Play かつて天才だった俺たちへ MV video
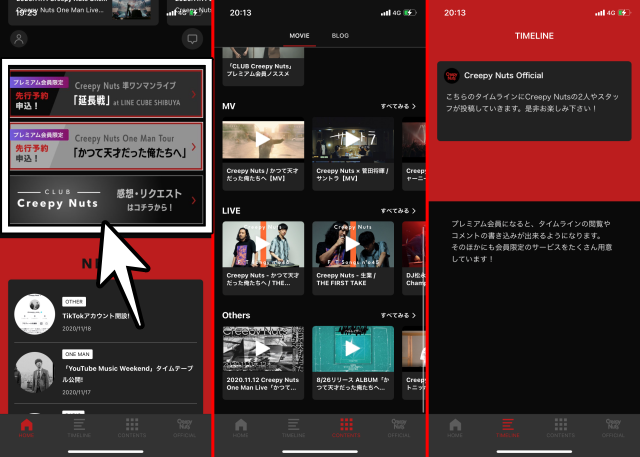The image size is (640, 457). pyautogui.click(x=263, y=140)
